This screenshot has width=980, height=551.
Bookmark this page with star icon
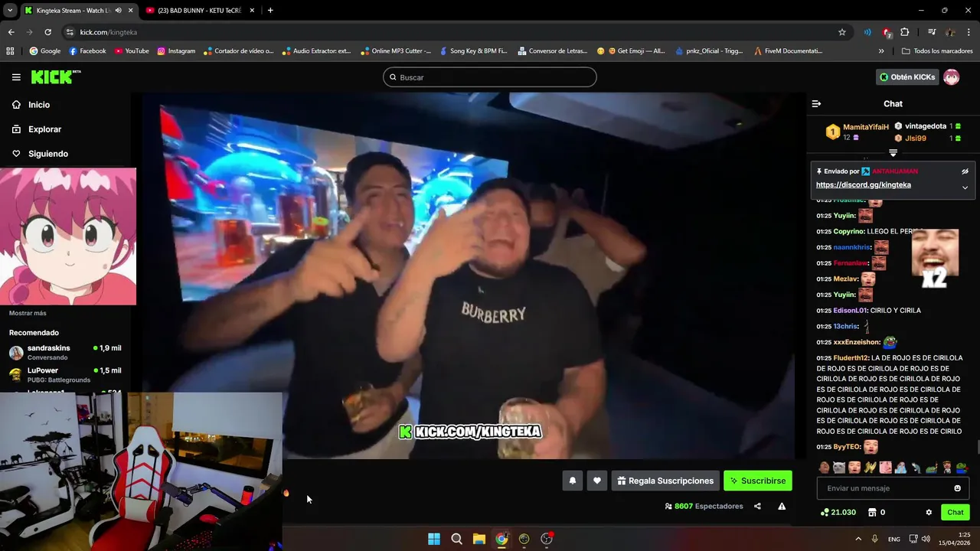tap(842, 32)
